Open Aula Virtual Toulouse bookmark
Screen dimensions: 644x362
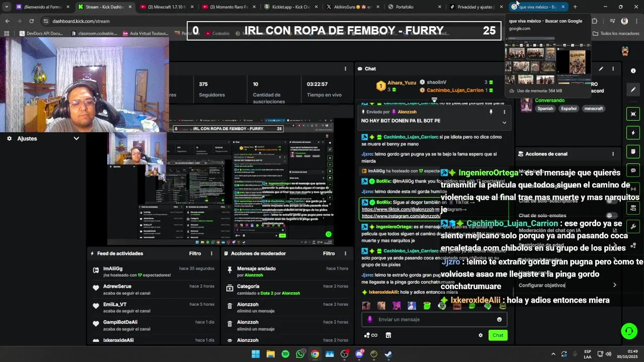[144, 34]
